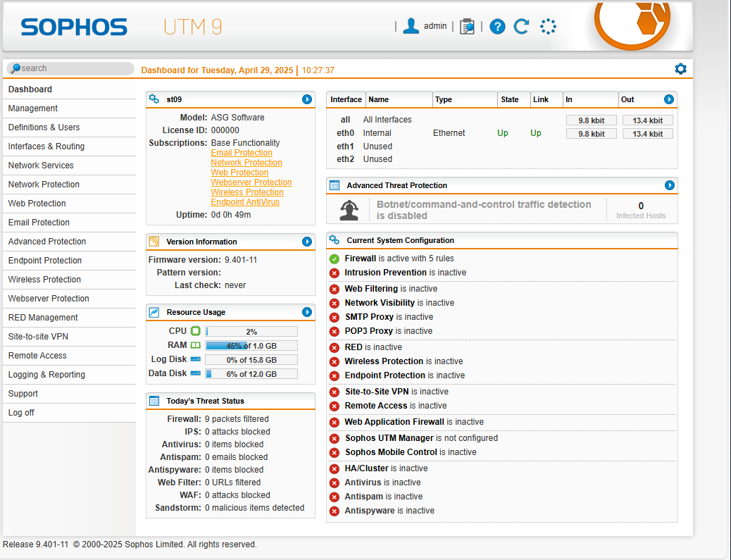The width and height of the screenshot is (731, 560).
Task: Open Network Protection sidebar menu
Action: 70,184
